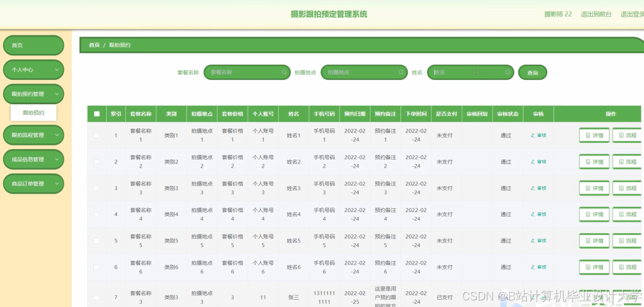Collapse the 跟拍预约管理 sidebar menu
The image size is (644, 307).
(34, 94)
